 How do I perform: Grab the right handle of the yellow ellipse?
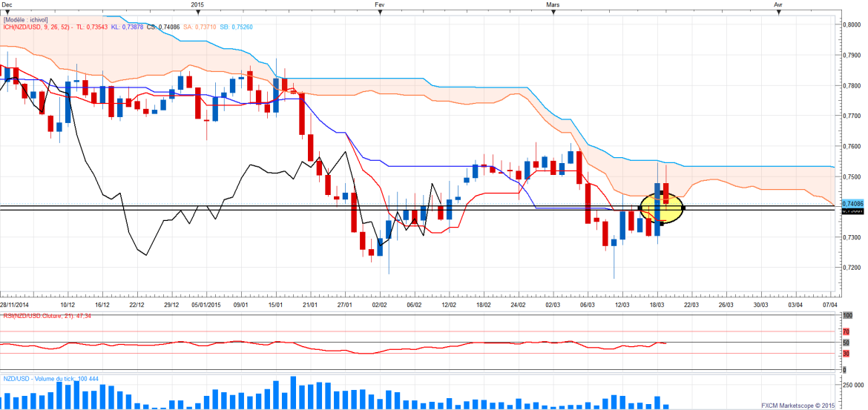(x=685, y=208)
